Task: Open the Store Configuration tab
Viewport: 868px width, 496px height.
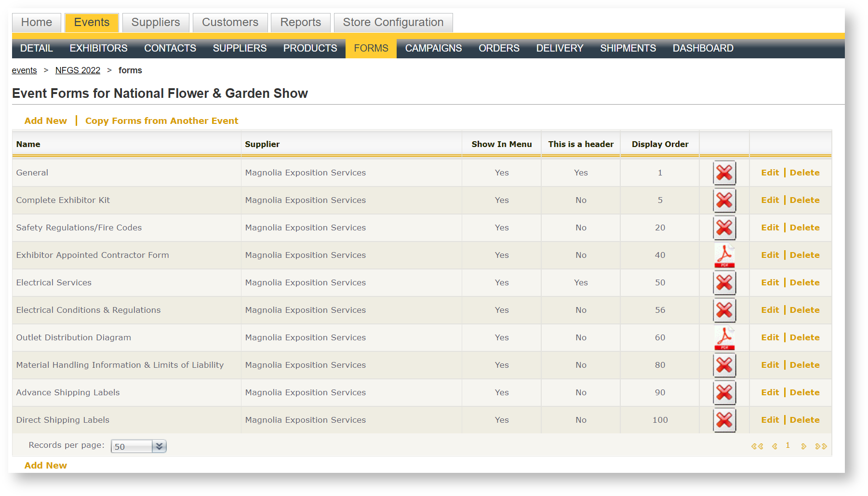Action: click(393, 23)
